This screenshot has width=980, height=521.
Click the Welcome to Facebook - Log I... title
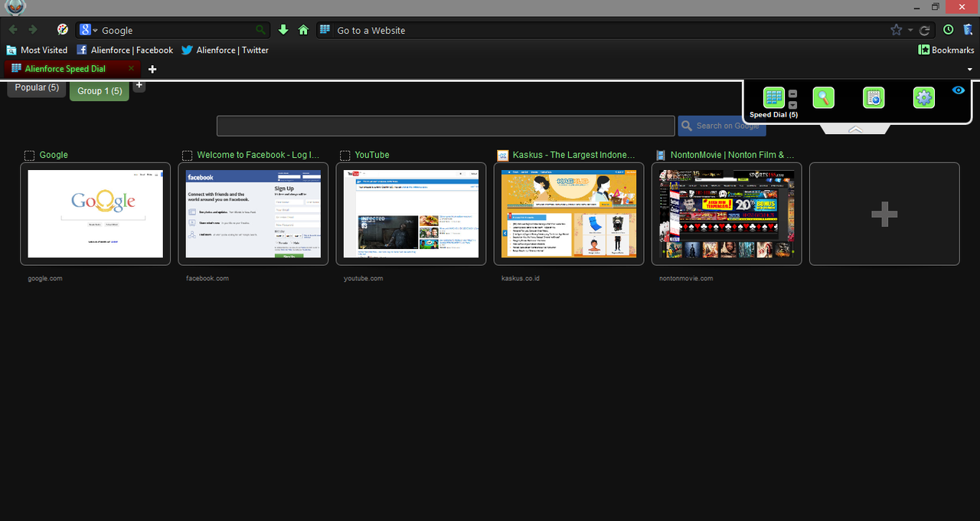258,155
